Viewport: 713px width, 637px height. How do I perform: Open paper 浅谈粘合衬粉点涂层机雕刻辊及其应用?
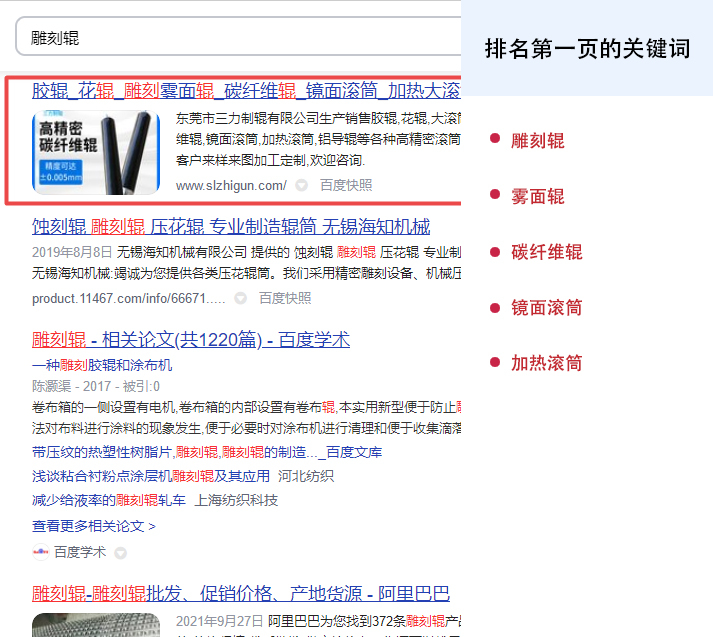151,476
